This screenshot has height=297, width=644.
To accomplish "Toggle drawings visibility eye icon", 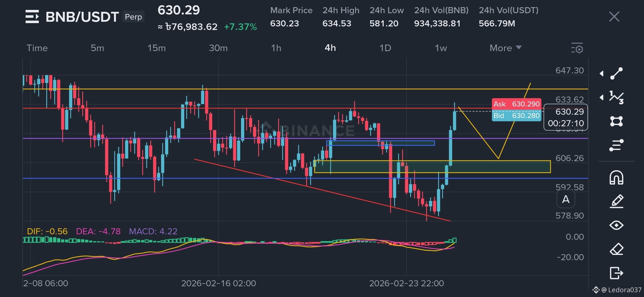I will tap(616, 225).
